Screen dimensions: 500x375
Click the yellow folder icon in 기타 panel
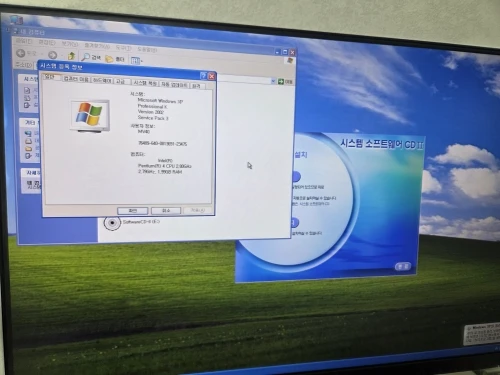pos(29,148)
